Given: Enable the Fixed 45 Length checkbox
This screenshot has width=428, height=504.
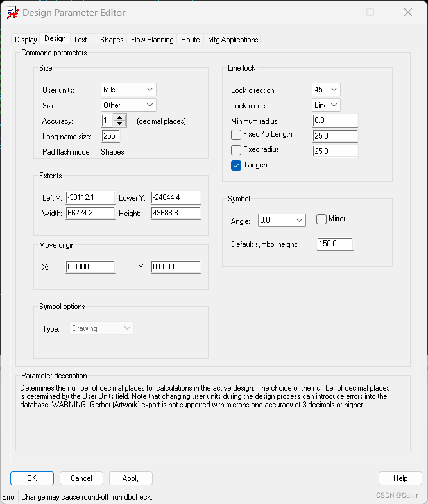Looking at the screenshot, I should pos(236,135).
